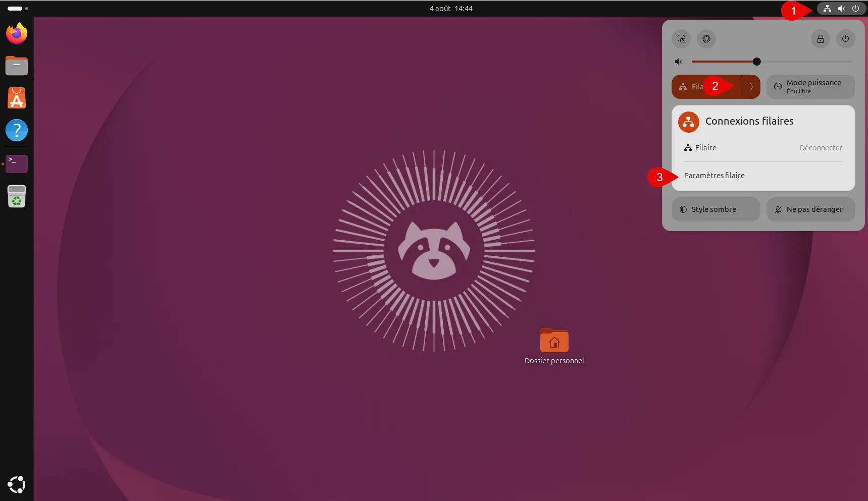Click the power icon in the top bar

855,9
